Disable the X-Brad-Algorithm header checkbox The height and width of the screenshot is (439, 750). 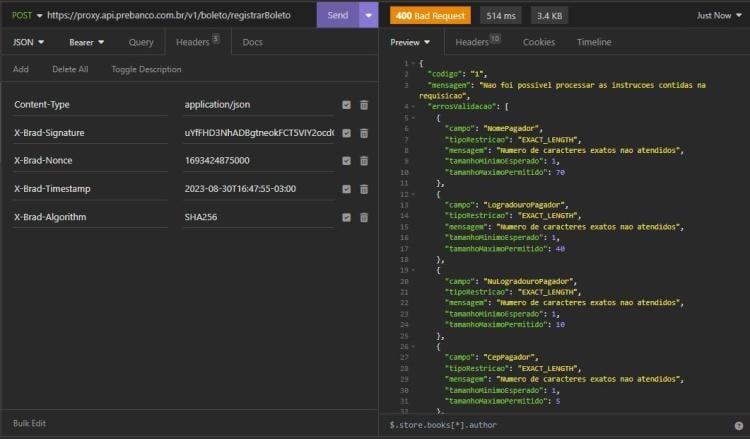pos(346,217)
